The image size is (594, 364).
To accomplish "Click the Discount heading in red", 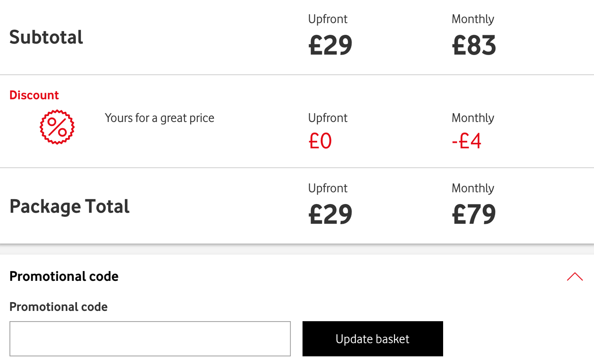I will (x=34, y=95).
